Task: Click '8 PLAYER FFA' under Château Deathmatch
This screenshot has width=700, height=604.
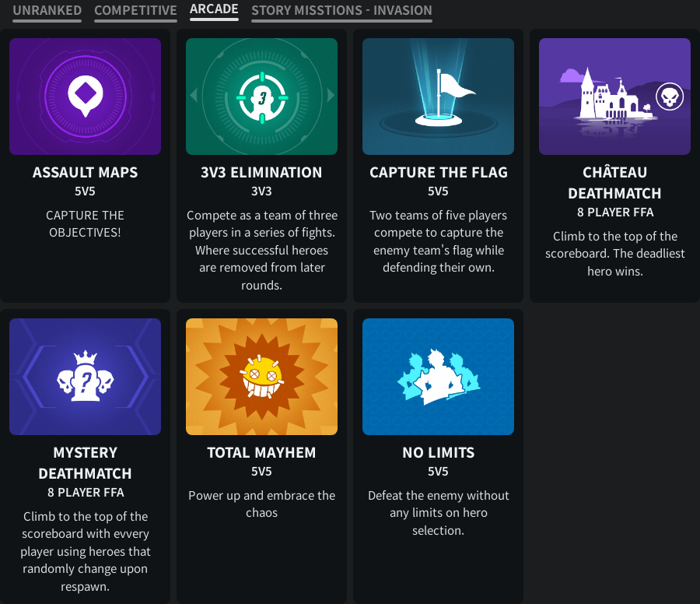Action: [x=615, y=212]
